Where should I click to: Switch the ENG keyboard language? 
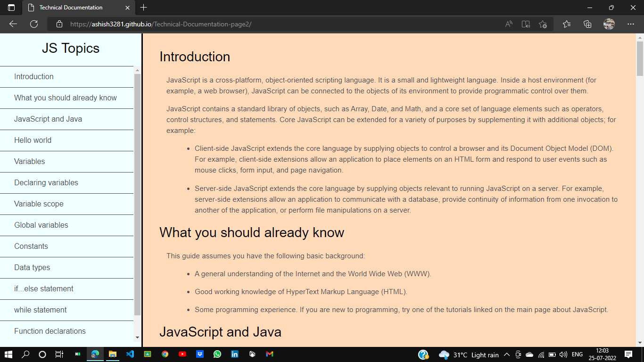[576, 354]
